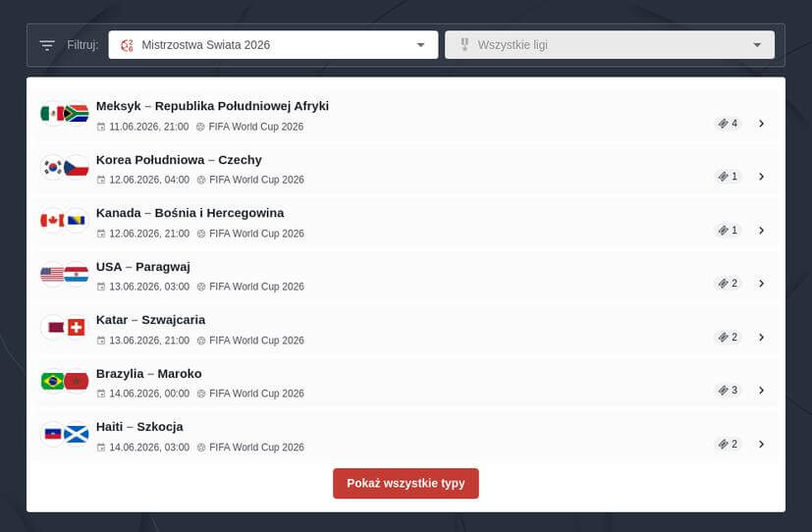Click the Korea Południowa and Czechy flags
The image size is (812, 532).
65,168
